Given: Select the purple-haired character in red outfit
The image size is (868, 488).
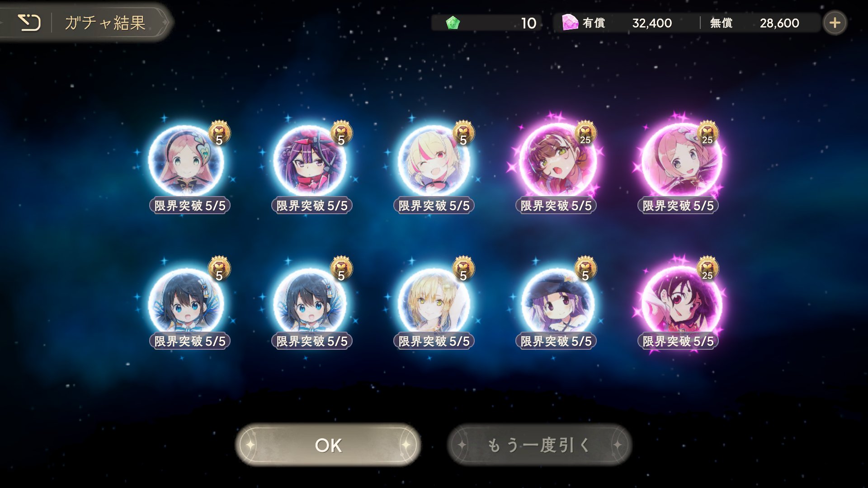Looking at the screenshot, I should click(x=310, y=161).
